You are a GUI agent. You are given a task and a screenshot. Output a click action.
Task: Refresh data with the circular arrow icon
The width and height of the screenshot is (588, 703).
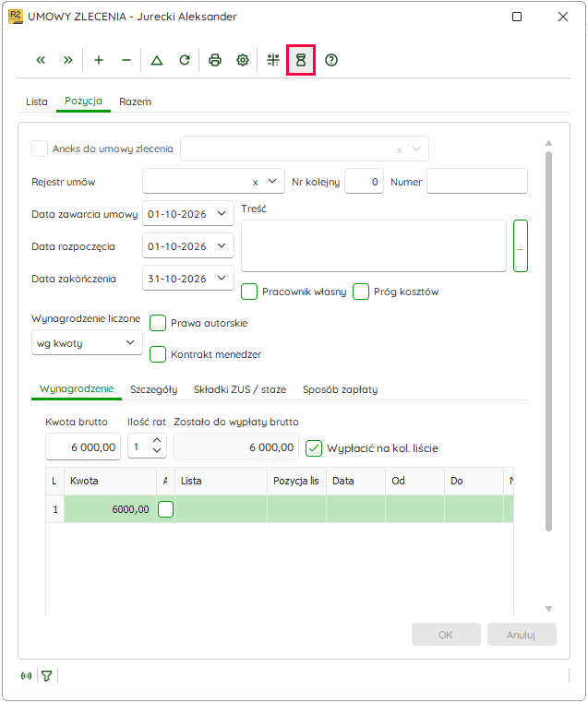(x=185, y=60)
